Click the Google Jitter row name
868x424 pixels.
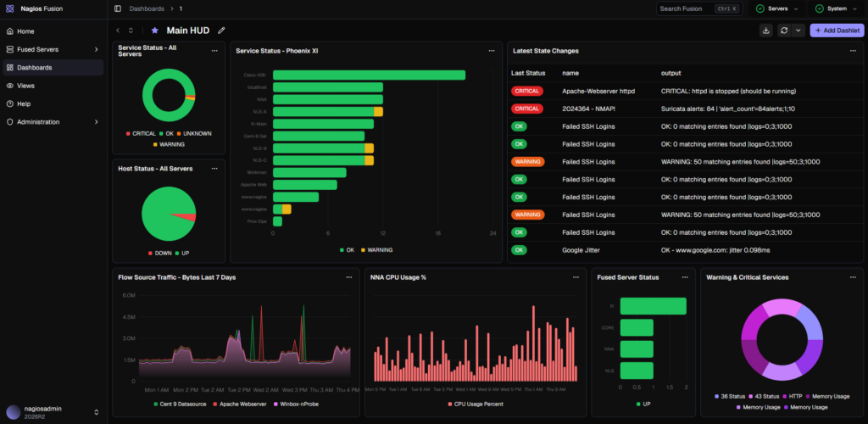pyautogui.click(x=581, y=250)
